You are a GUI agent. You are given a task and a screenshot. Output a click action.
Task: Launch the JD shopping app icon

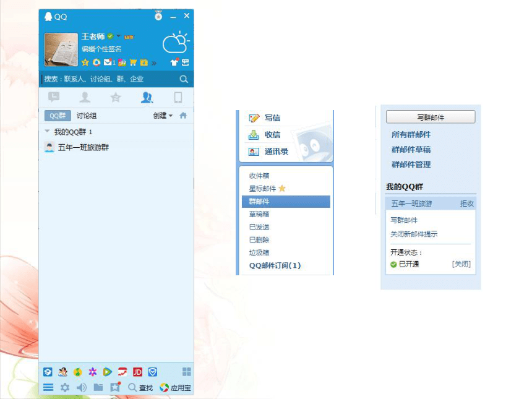(137, 372)
